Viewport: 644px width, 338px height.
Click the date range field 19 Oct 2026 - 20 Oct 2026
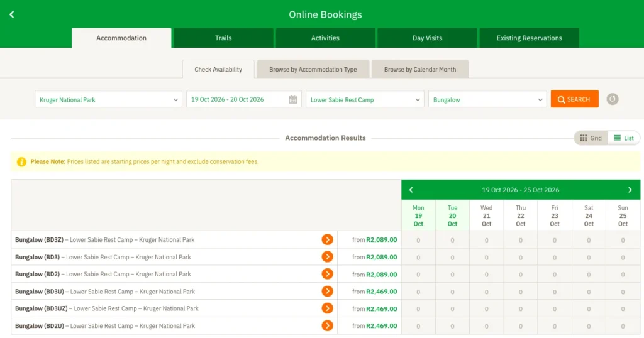click(x=244, y=100)
